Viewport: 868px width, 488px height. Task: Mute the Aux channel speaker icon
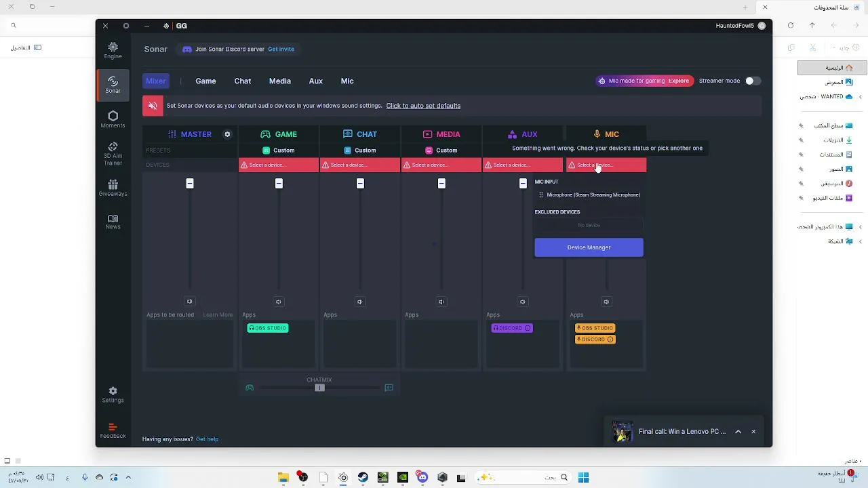click(523, 302)
